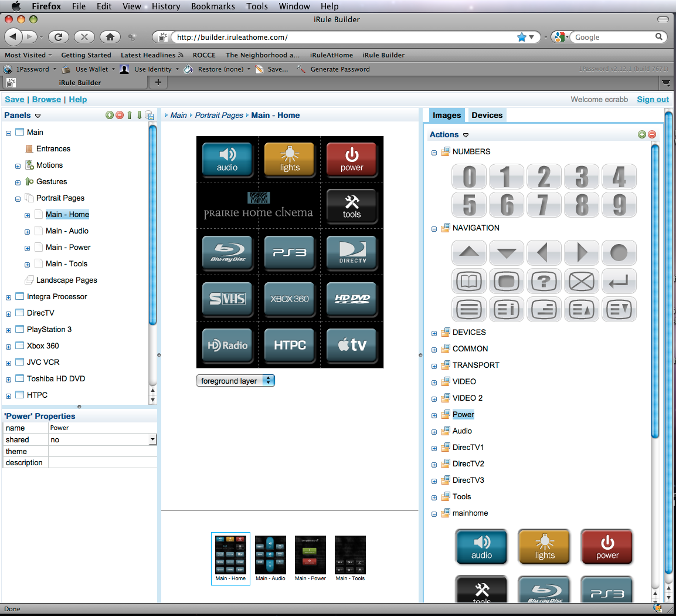Click the browser home button
The width and height of the screenshot is (676, 616).
[110, 36]
